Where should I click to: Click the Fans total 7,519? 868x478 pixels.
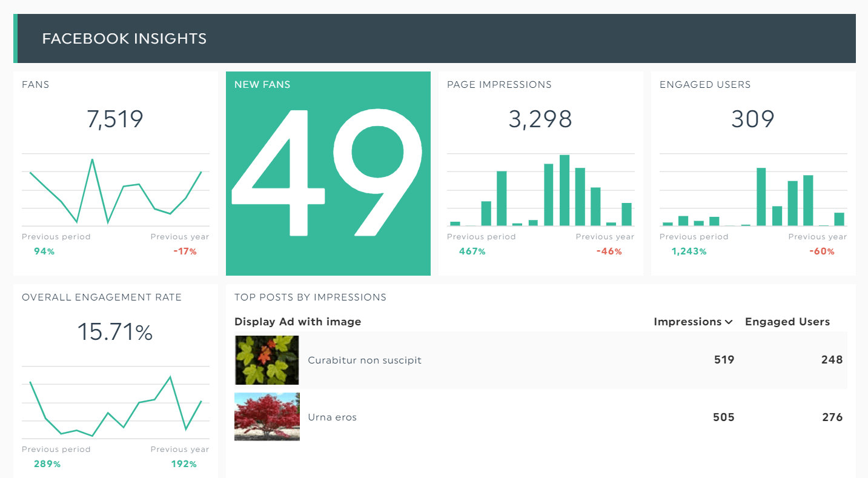(115, 119)
